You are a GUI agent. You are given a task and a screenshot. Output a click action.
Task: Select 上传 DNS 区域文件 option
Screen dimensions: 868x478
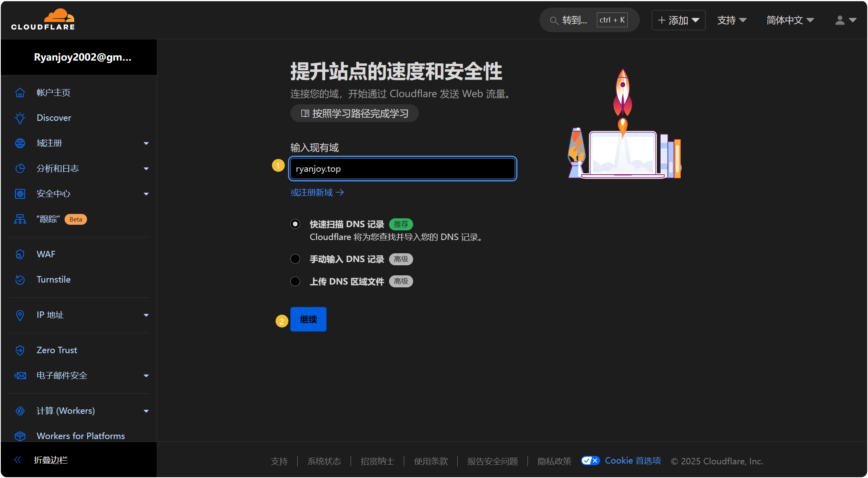(295, 281)
